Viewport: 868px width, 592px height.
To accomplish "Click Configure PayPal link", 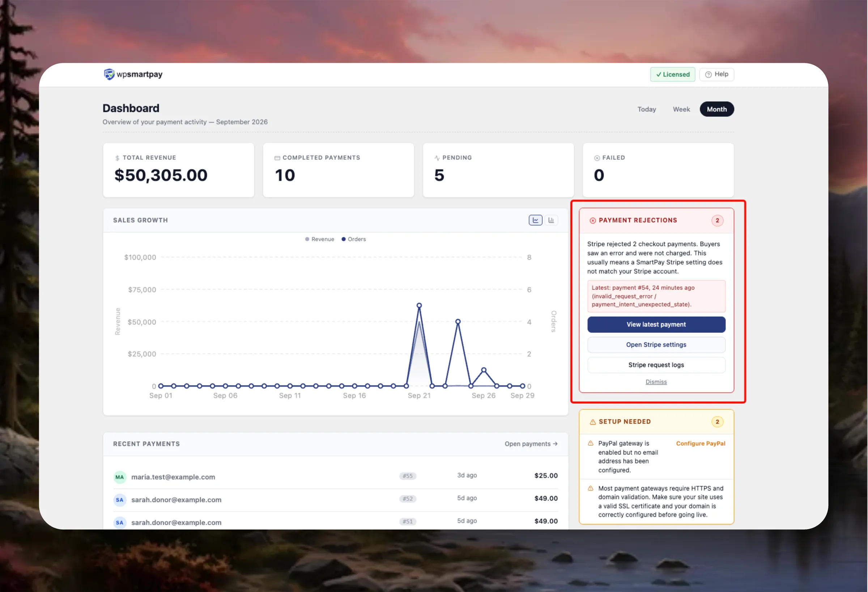I will [701, 443].
